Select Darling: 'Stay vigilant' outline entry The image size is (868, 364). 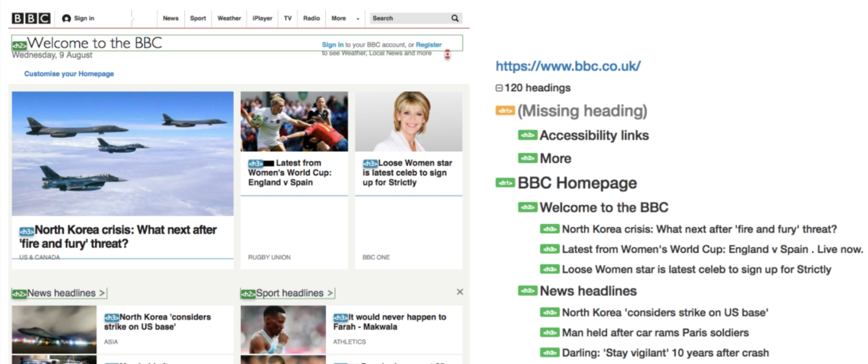665,353
